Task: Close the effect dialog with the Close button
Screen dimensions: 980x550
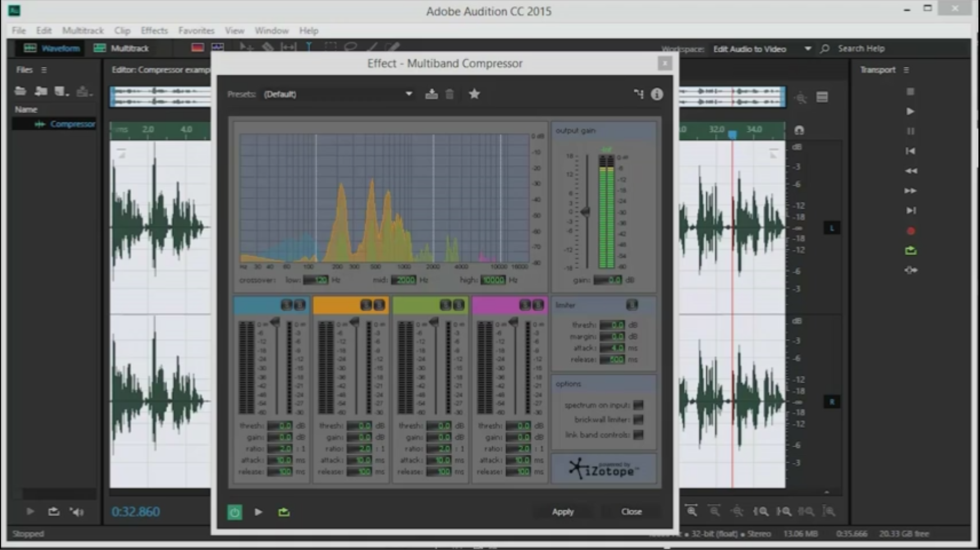Action: click(x=632, y=511)
